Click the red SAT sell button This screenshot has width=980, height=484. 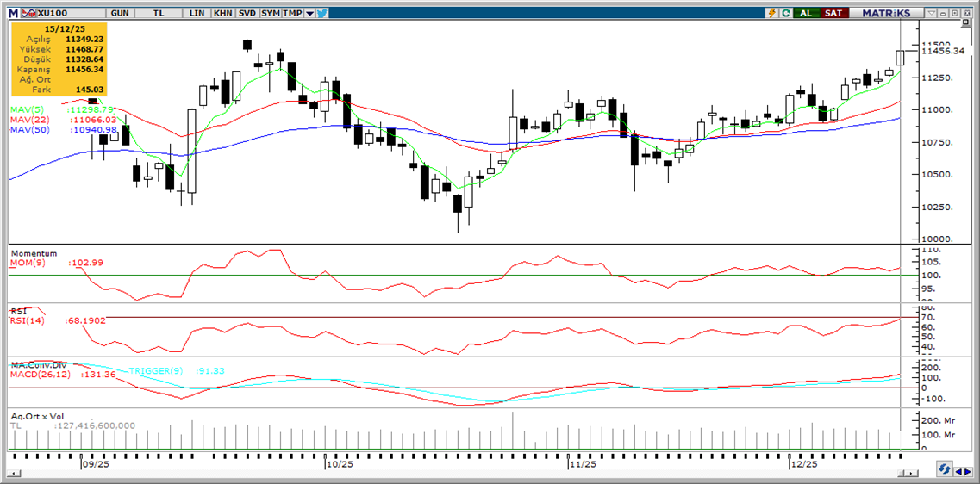coord(833,13)
